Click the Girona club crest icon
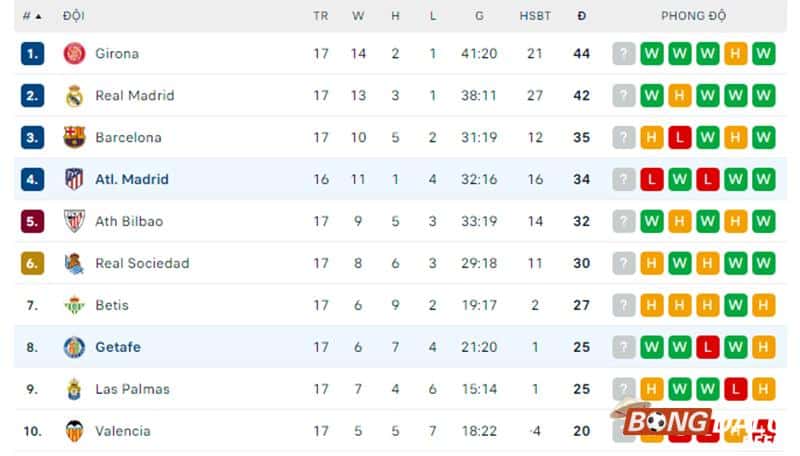Image resolution: width=800 pixels, height=456 pixels. pyautogui.click(x=74, y=54)
